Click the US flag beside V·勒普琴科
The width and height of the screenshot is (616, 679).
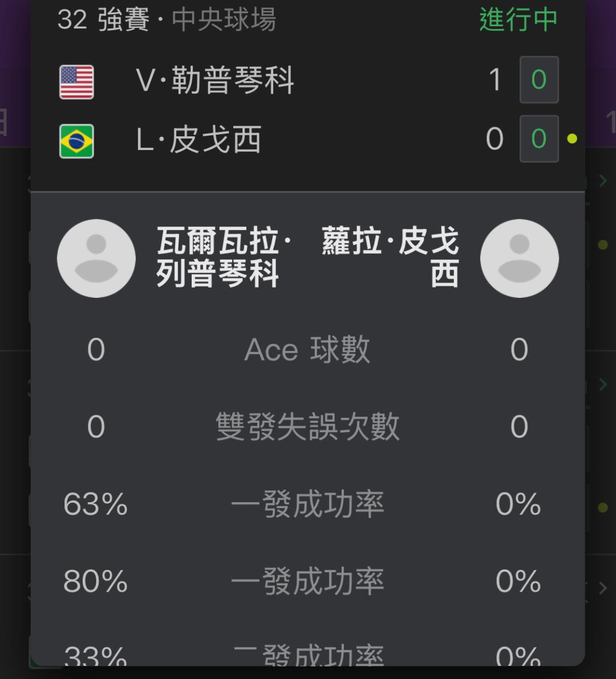tap(76, 82)
